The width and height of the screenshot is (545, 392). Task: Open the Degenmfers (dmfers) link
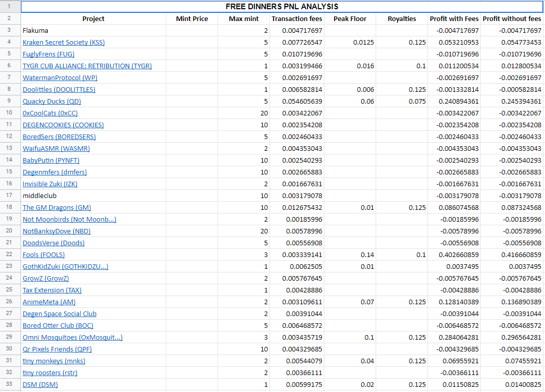point(54,172)
